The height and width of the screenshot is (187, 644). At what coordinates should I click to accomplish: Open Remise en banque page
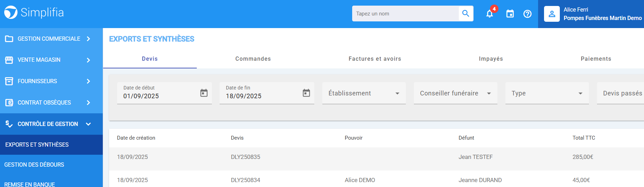(x=30, y=184)
